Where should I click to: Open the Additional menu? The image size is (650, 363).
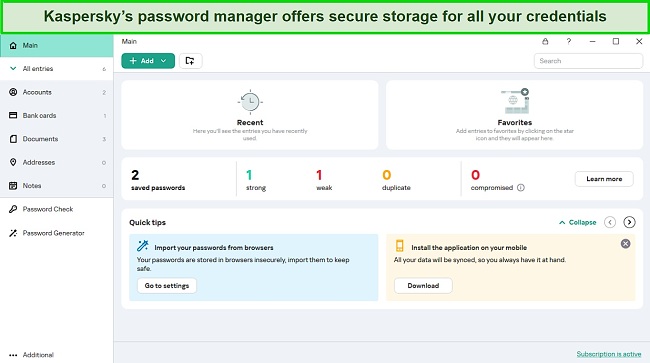(56, 355)
